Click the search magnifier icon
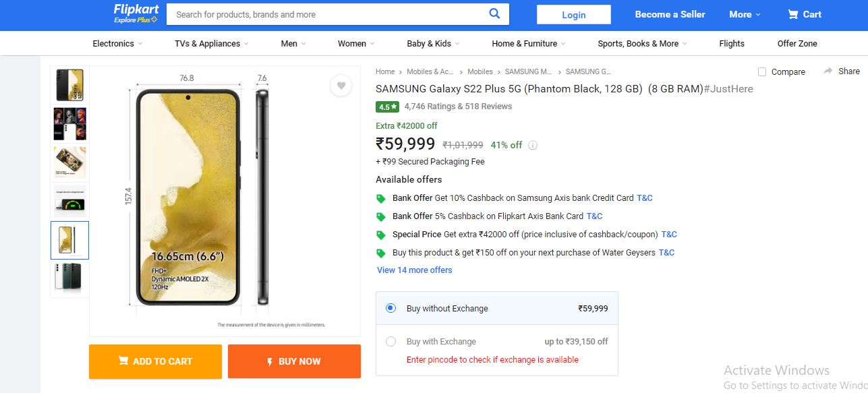The height and width of the screenshot is (393, 868). pyautogui.click(x=494, y=13)
